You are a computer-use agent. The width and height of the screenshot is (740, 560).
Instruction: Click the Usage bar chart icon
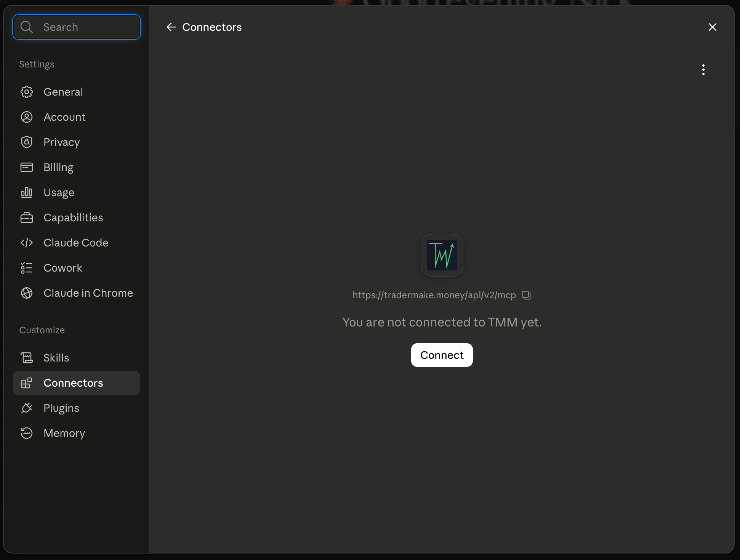27,192
